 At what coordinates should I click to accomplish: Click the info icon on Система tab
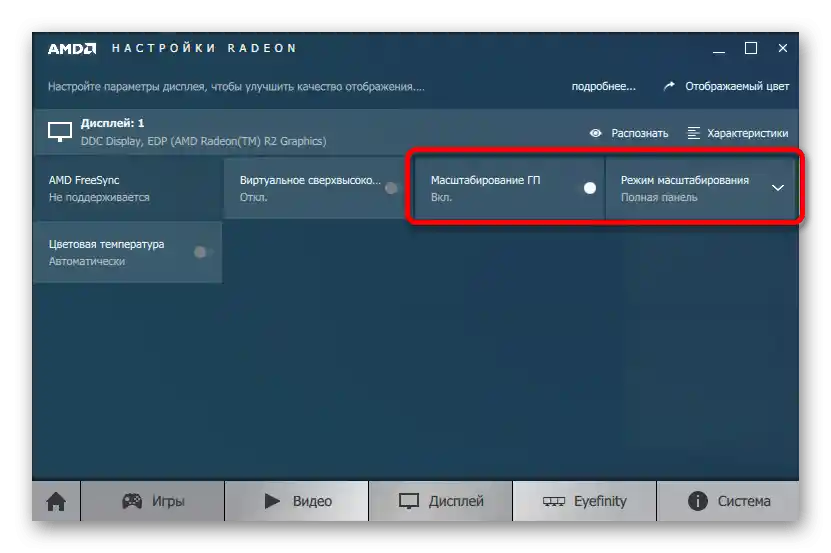(697, 501)
